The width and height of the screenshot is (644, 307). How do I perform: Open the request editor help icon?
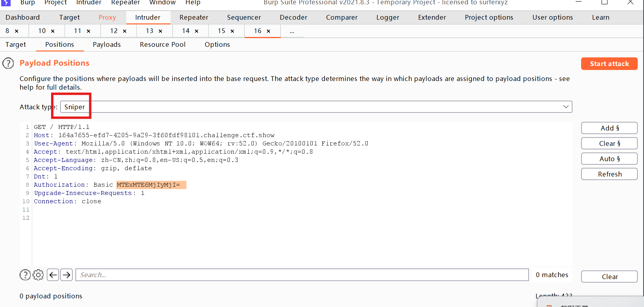click(x=25, y=275)
